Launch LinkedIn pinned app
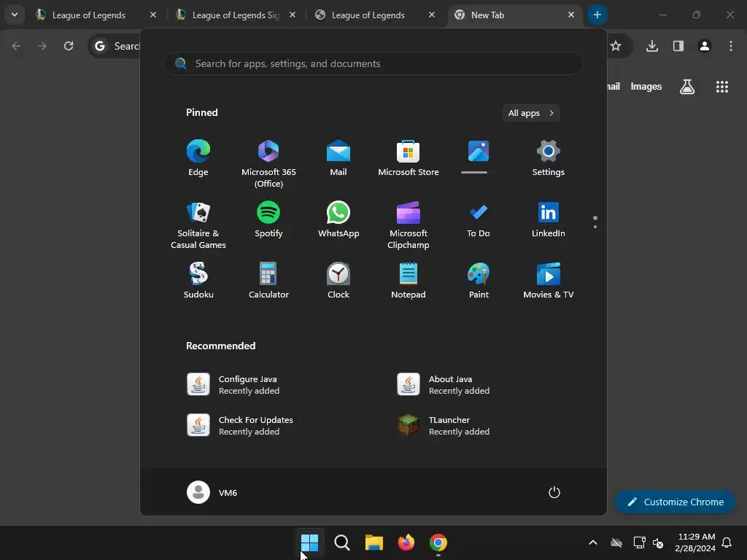 coord(549,220)
